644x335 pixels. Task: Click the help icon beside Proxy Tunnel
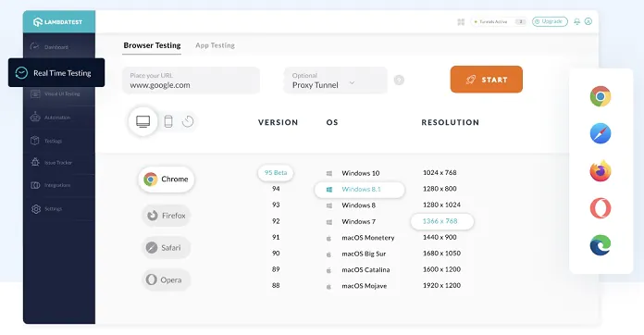(399, 81)
